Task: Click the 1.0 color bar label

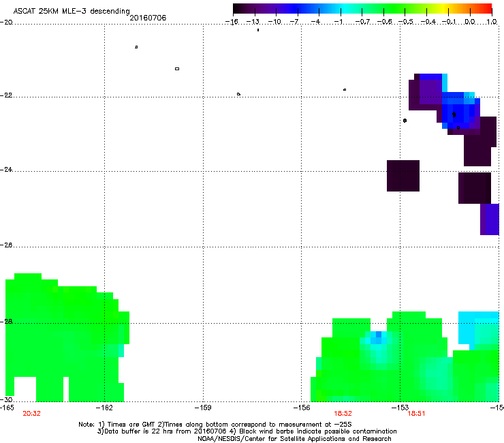Action: click(x=492, y=22)
